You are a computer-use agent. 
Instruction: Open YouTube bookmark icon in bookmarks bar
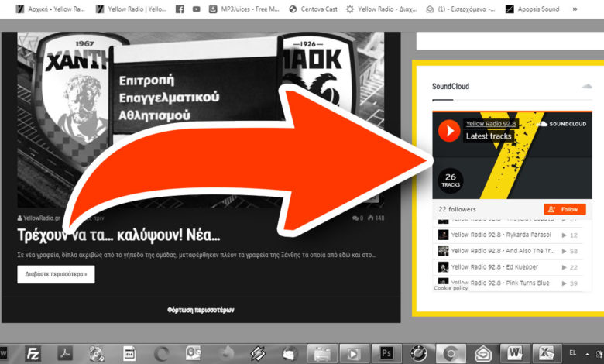[196, 9]
